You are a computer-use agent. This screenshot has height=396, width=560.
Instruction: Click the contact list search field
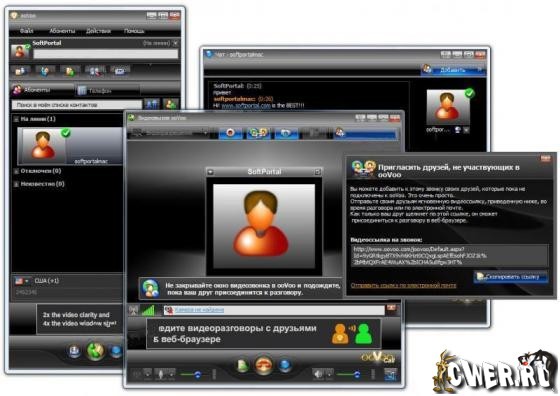click(77, 105)
